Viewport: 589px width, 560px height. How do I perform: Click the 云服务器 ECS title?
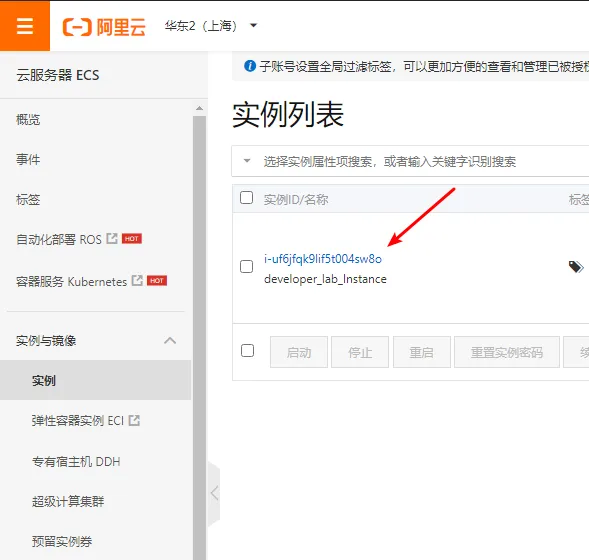tap(58, 75)
